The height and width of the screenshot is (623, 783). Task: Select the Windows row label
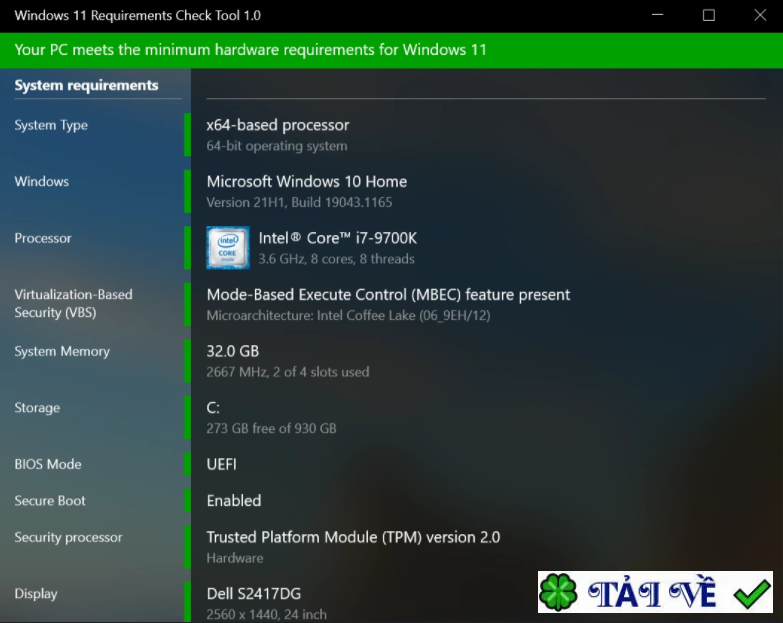41,181
